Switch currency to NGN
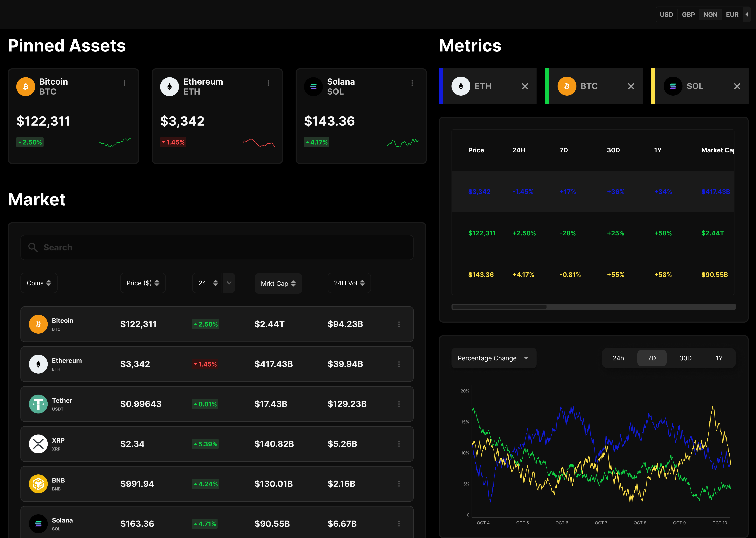Viewport: 756px width, 538px height. click(x=710, y=15)
